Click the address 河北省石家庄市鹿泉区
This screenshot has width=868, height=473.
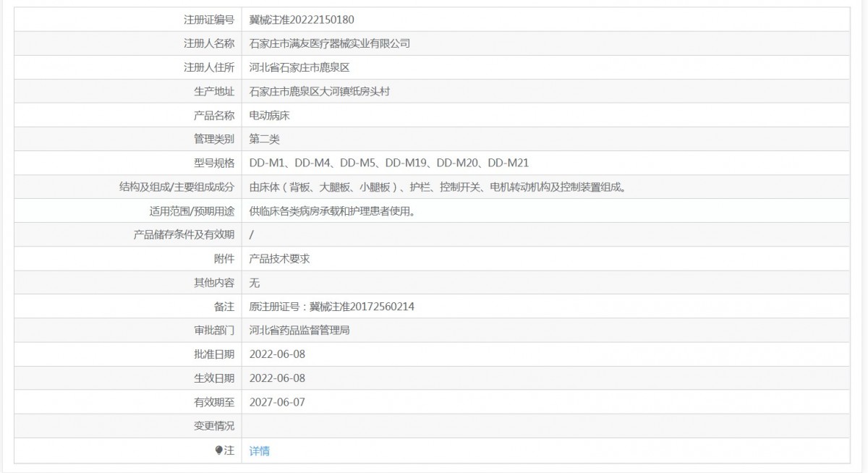(299, 67)
